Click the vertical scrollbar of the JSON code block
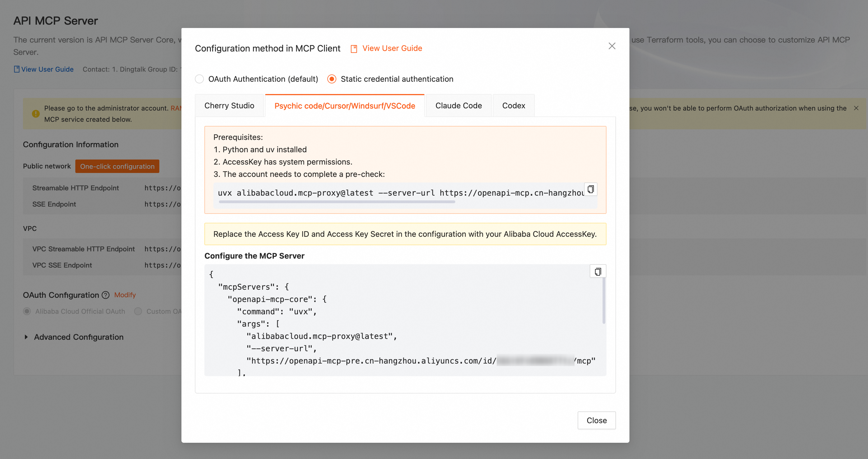 [x=603, y=300]
